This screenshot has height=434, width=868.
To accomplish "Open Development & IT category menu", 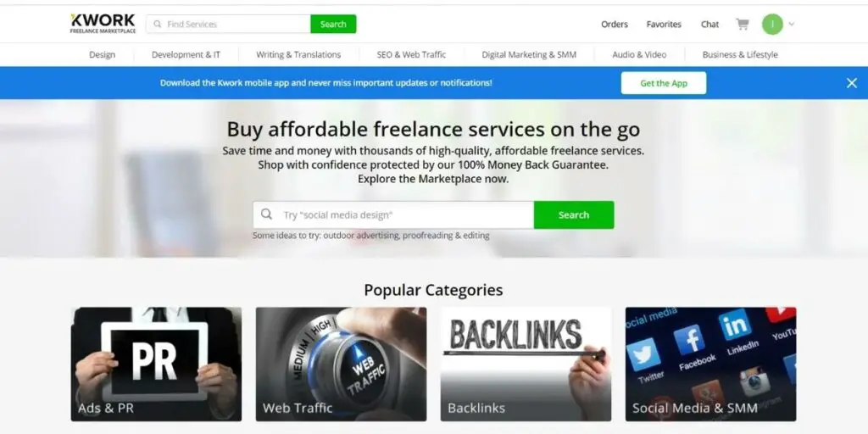I will coord(186,54).
